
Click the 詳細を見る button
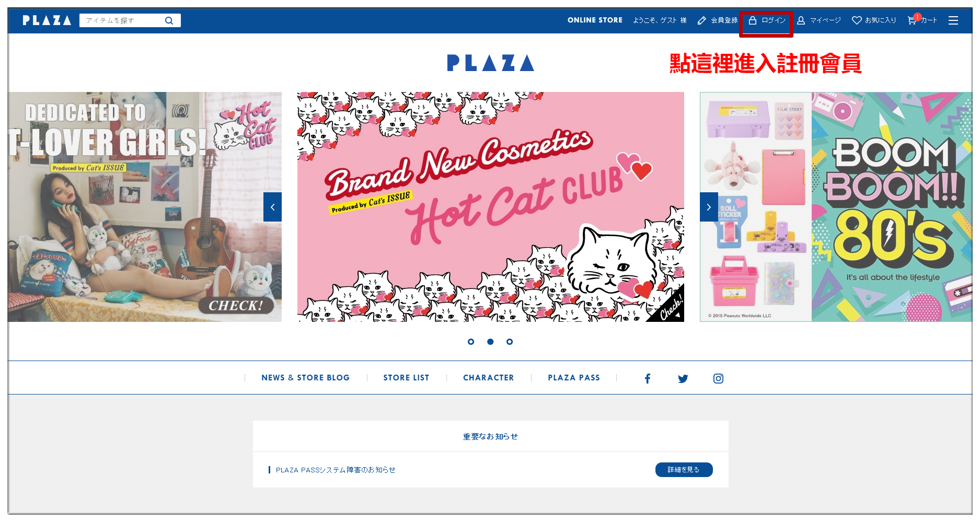(x=684, y=470)
